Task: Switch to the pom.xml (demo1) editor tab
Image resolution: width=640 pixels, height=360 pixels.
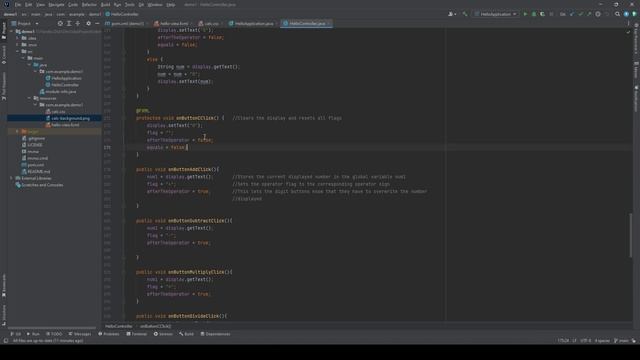Action: 126,24
